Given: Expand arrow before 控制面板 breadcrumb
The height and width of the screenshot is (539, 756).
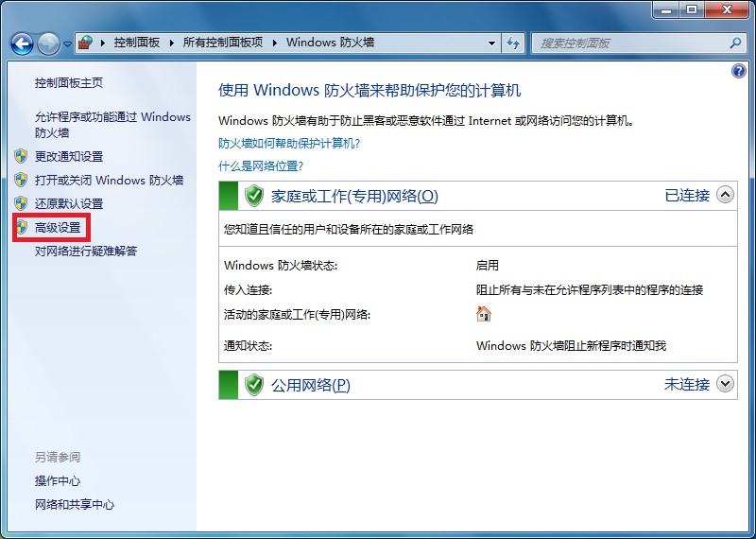Looking at the screenshot, I should [x=103, y=43].
